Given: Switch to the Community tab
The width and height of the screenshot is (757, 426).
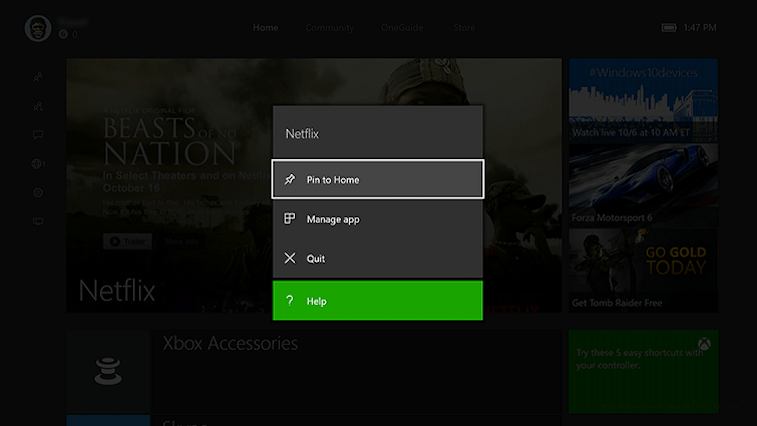Looking at the screenshot, I should click(x=330, y=28).
